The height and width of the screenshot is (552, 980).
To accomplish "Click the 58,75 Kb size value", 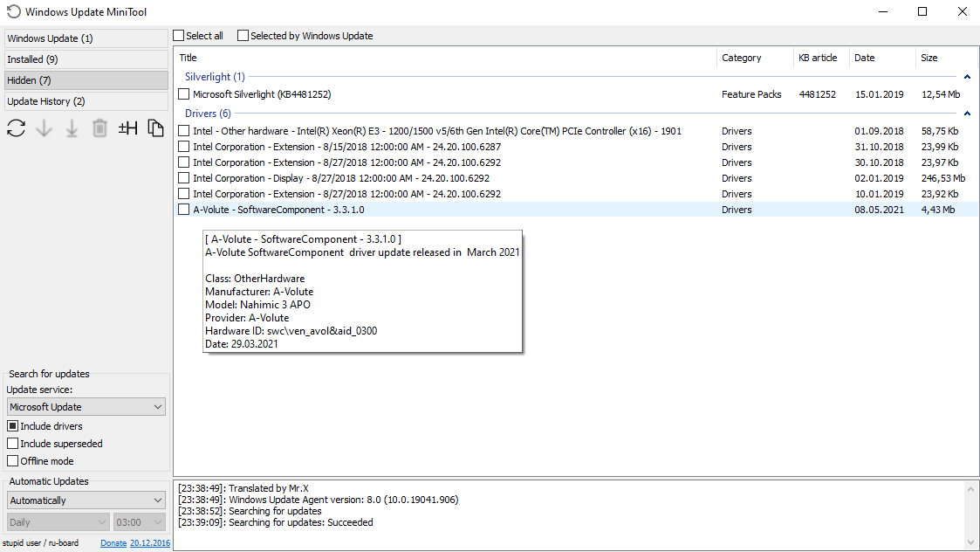I will click(x=940, y=131).
